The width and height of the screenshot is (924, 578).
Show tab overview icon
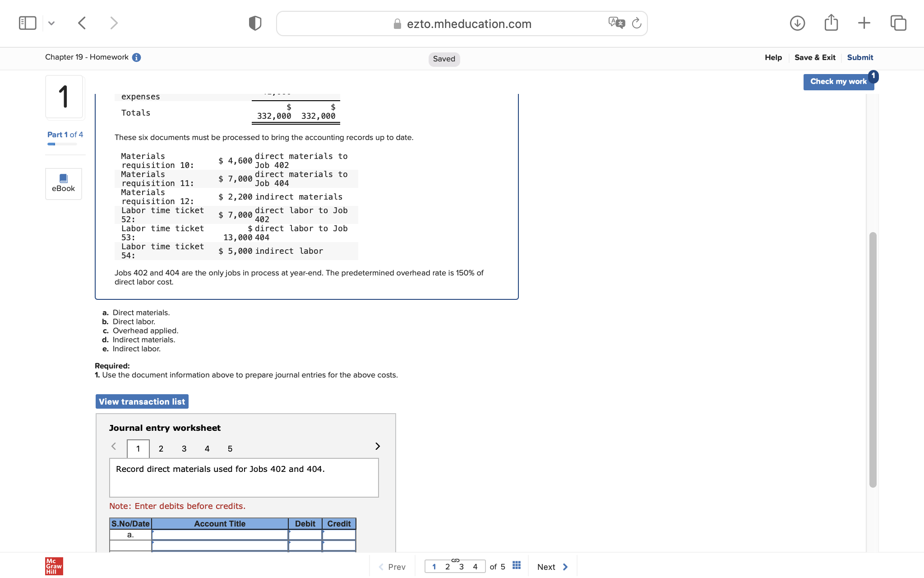pos(898,23)
